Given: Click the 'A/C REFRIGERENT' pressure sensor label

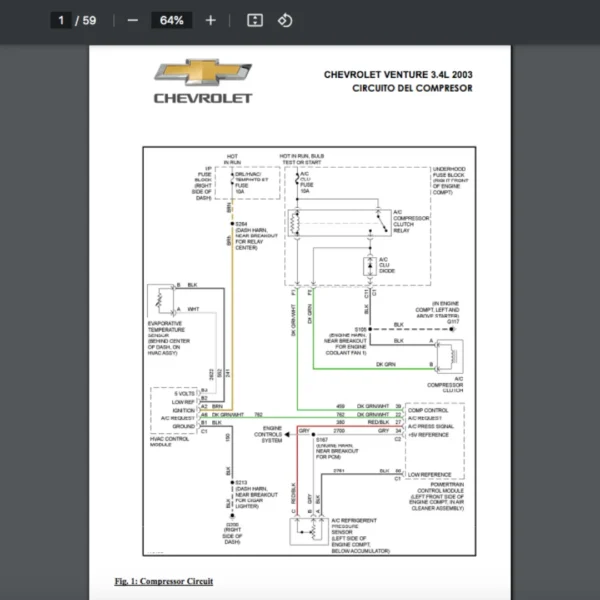Looking at the screenshot, I should (354, 520).
